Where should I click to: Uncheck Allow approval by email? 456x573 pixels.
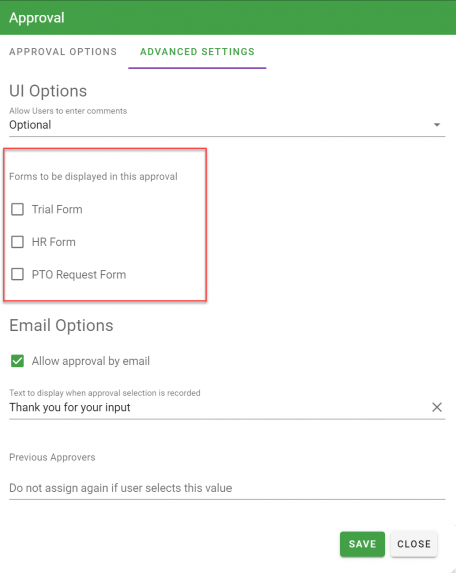coord(17,361)
